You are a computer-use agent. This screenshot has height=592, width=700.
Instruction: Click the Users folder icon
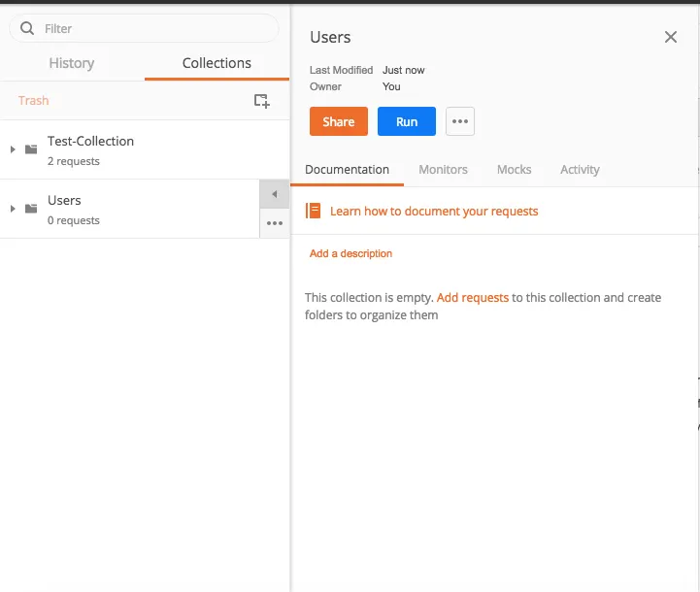pos(31,209)
